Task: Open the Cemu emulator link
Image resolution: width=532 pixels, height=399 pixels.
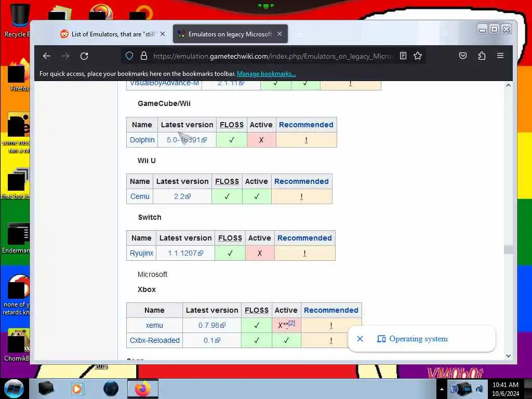Action: point(140,196)
